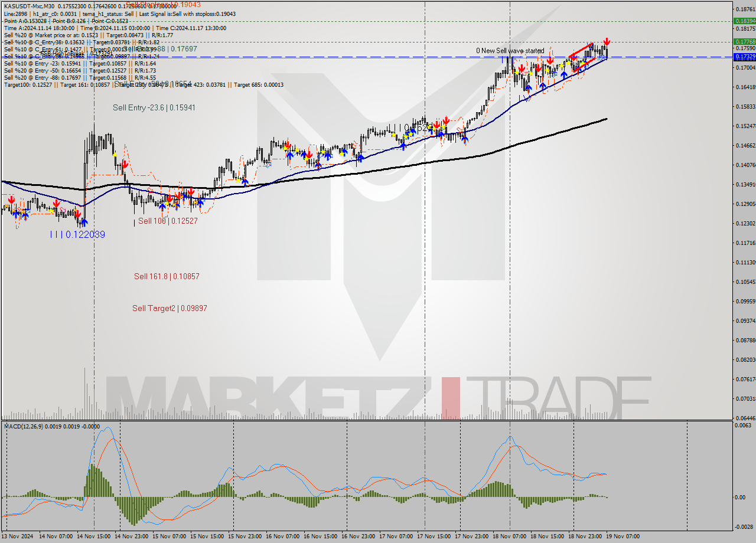The image size is (756, 543).
Task: Click the 0.09959 price axis value
Action: (x=745, y=301)
